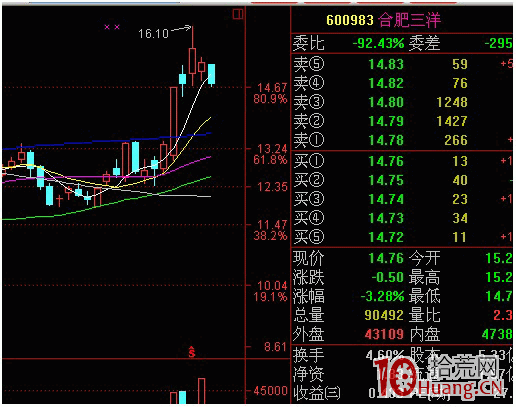Select sell level 卖③ price 14.80
Screen dimensions: 516x407
point(386,102)
